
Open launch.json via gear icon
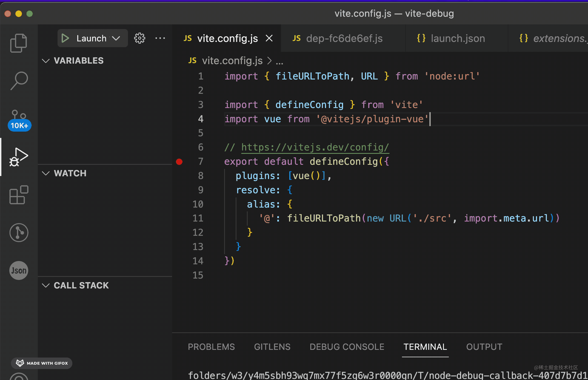pyautogui.click(x=139, y=38)
